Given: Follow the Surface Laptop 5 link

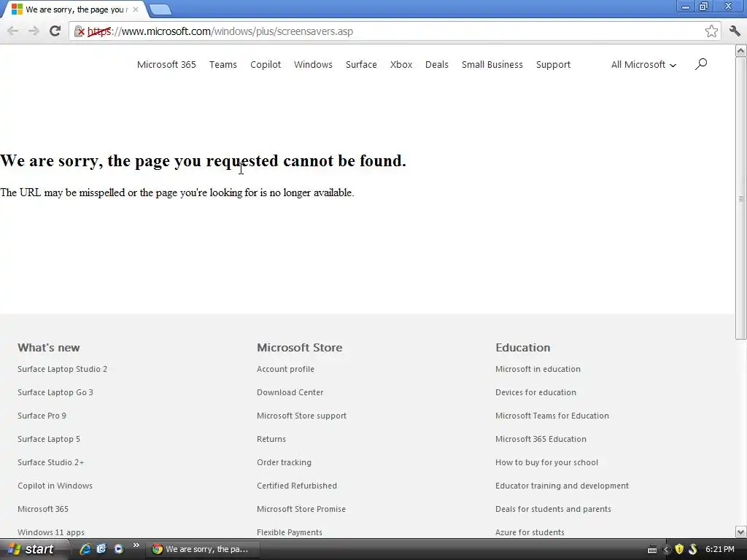Looking at the screenshot, I should (x=49, y=439).
